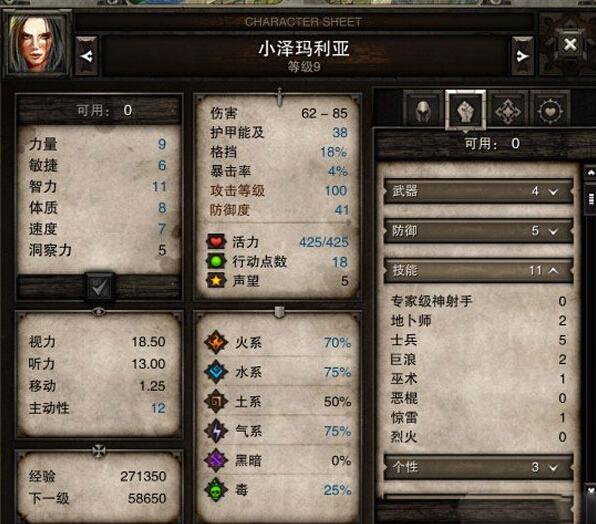Go to next character with right arrow

point(523,56)
